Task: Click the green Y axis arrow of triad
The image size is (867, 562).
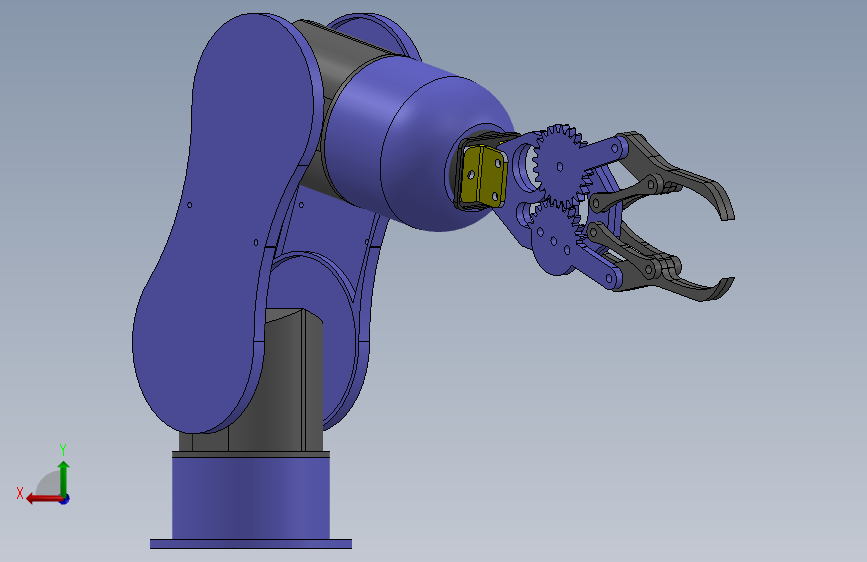Action: (64, 478)
